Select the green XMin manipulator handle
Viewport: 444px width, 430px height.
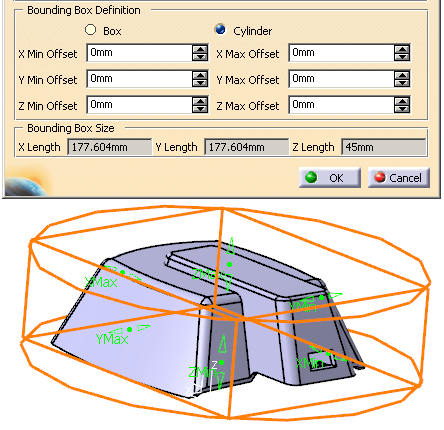click(328, 354)
